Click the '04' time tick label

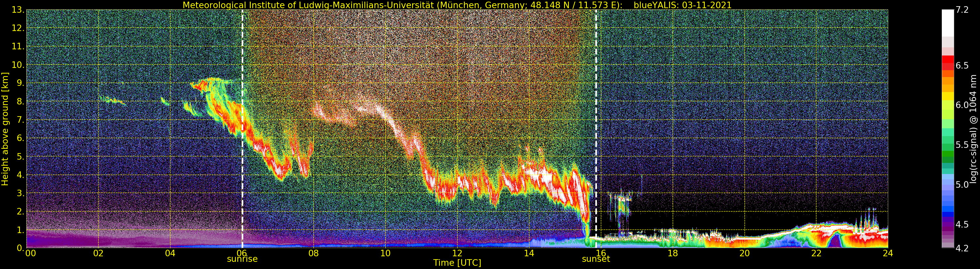170,253
